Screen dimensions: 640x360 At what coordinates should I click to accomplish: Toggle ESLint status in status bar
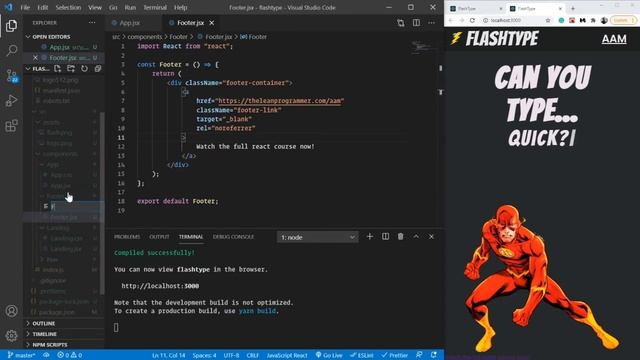coord(362,355)
